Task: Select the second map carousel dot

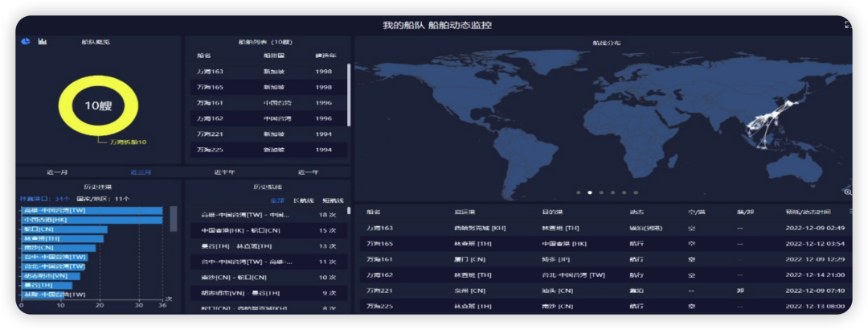Action: 589,192
